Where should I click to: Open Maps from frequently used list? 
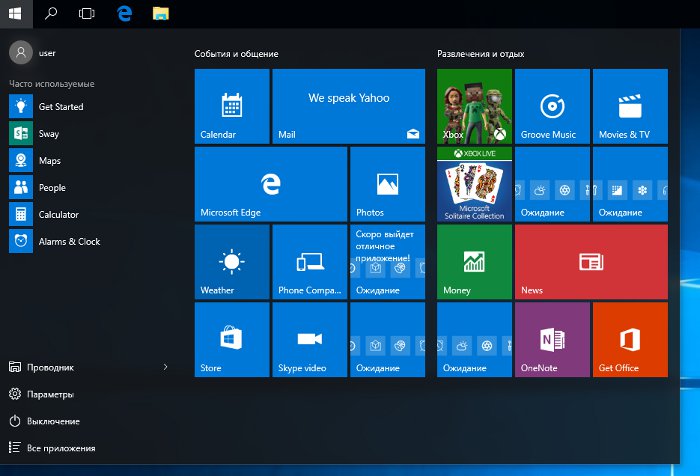point(89,160)
